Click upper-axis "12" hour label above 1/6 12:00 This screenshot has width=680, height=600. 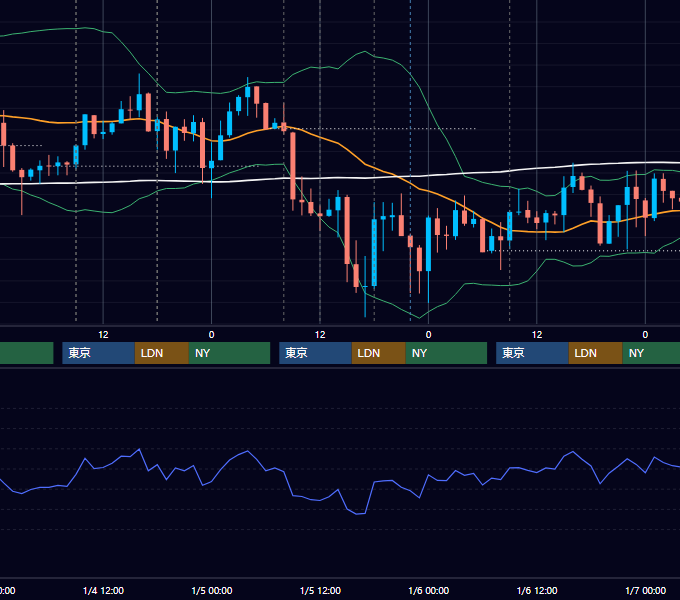tap(537, 335)
